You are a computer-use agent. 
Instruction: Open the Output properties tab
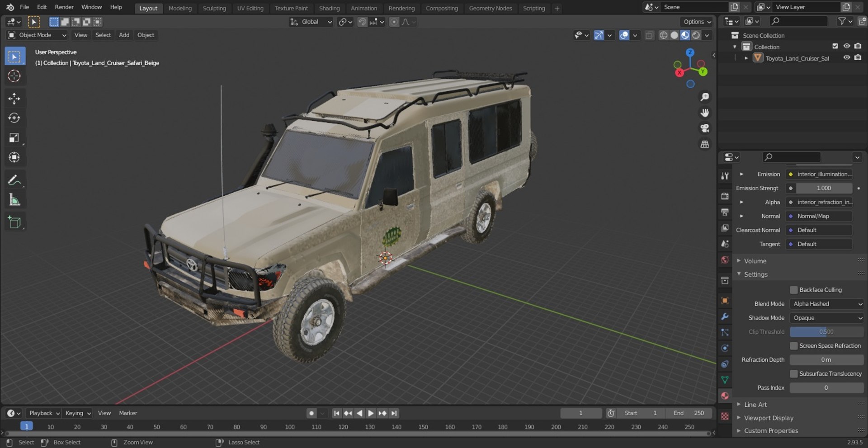[x=725, y=212]
